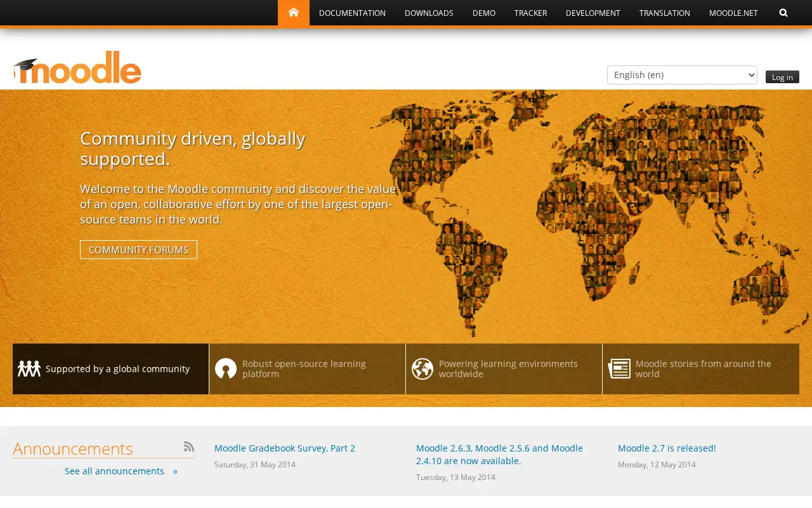Open Announcements RSS feed icon
Viewport: 812px width, 508px height.
click(189, 446)
